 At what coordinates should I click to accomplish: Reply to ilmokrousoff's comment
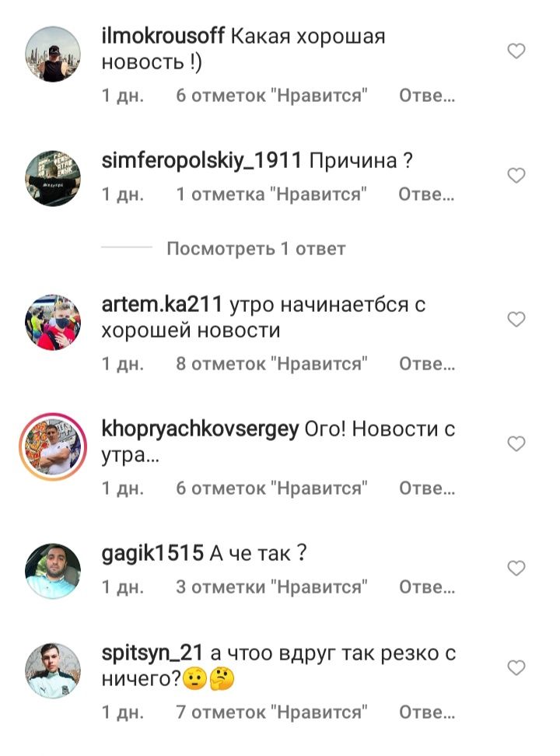point(427,96)
